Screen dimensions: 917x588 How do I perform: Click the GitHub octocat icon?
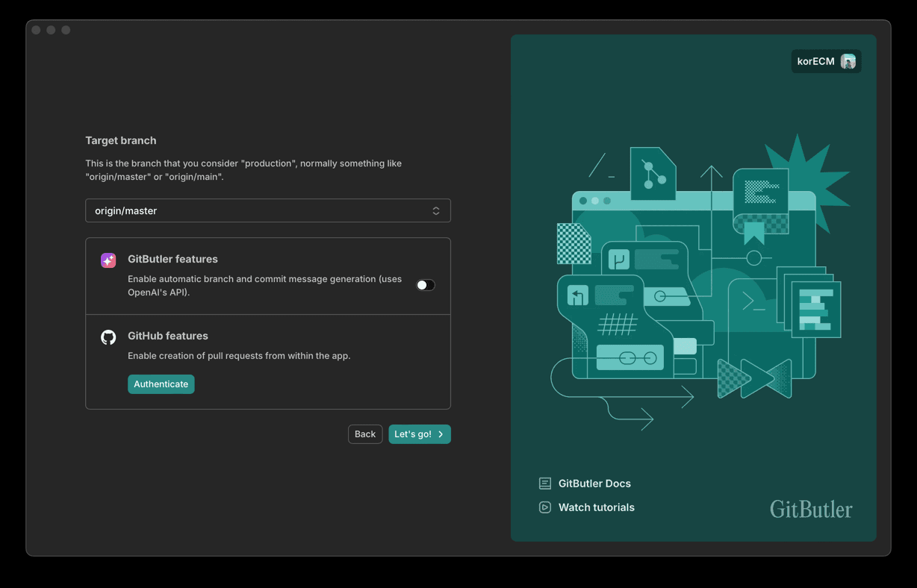108,337
